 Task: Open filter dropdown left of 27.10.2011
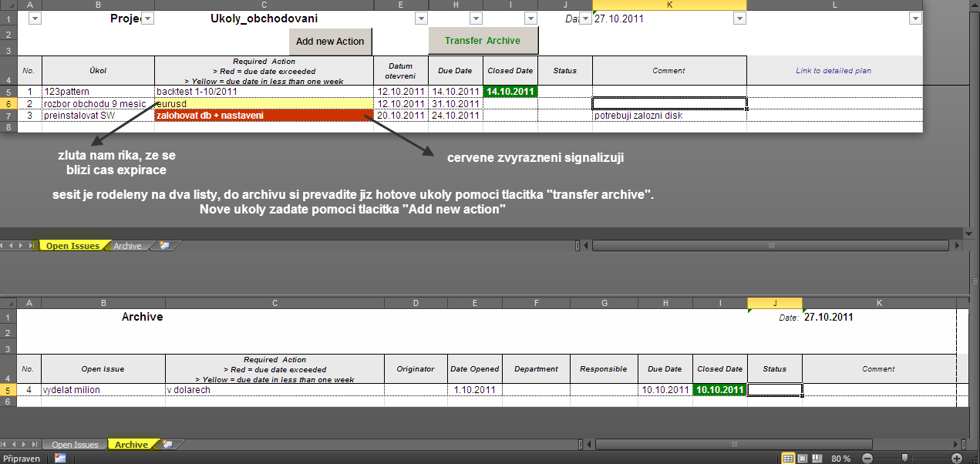pyautogui.click(x=585, y=18)
